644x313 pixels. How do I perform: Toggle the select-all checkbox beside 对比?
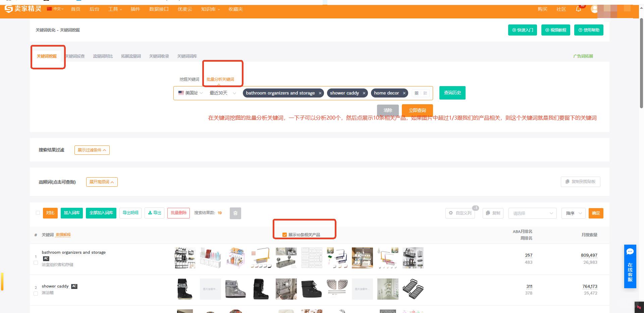click(x=38, y=213)
